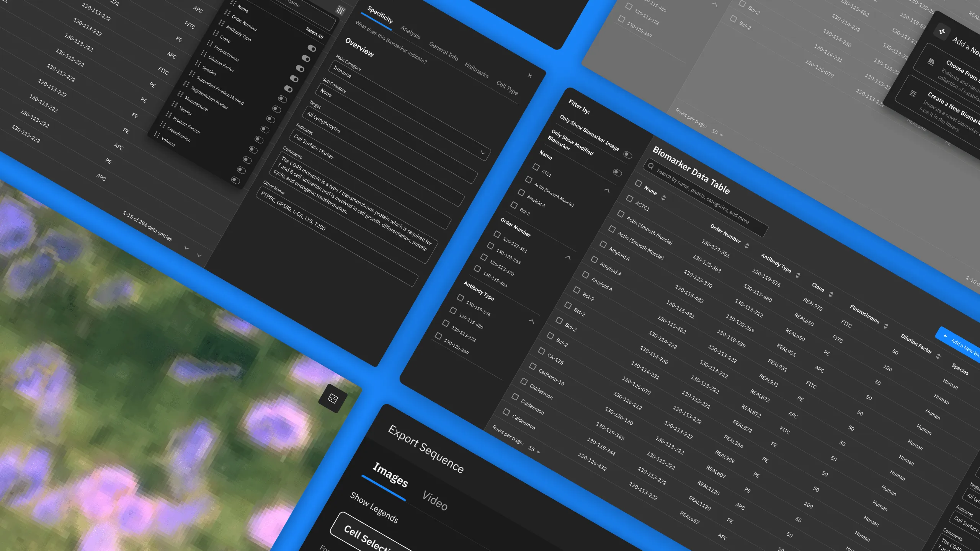Screen dimensions: 980x551
Task: Click the biomarker icon atop Add a New panel
Action: (942, 31)
